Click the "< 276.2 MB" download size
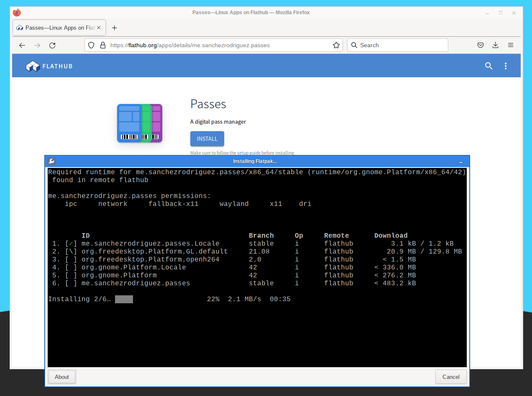The width and height of the screenshot is (532, 396). (x=395, y=275)
